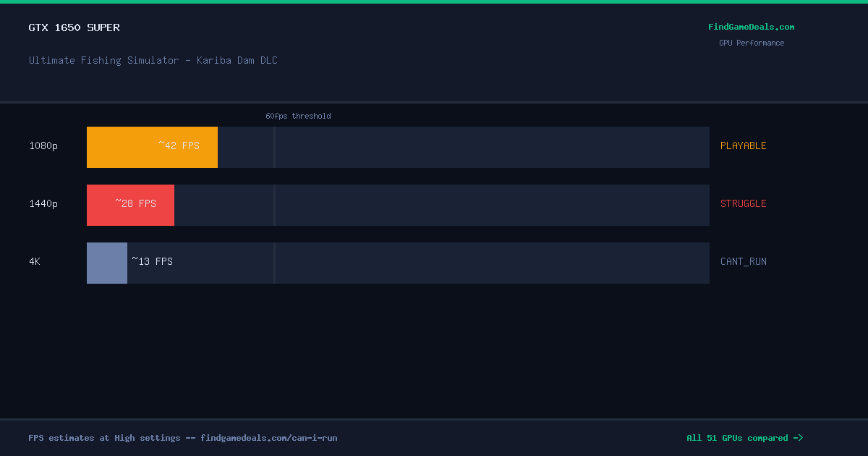This screenshot has width=868, height=456.
Task: Click the orange 1080p performance bar
Action: point(152,147)
